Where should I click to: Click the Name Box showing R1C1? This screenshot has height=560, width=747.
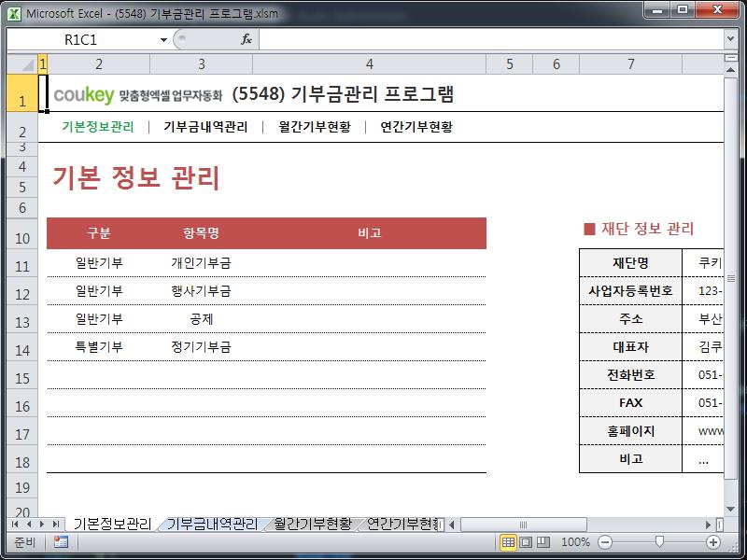tap(81, 40)
